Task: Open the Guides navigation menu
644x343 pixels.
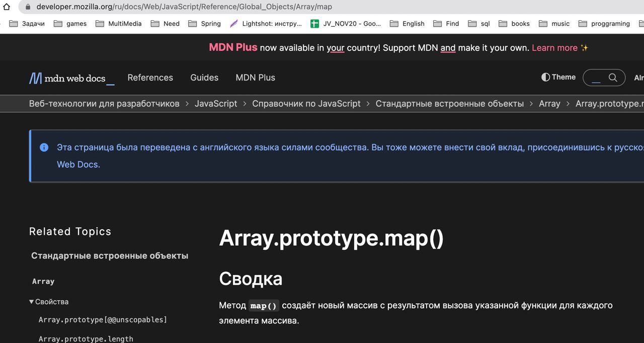Action: 204,78
